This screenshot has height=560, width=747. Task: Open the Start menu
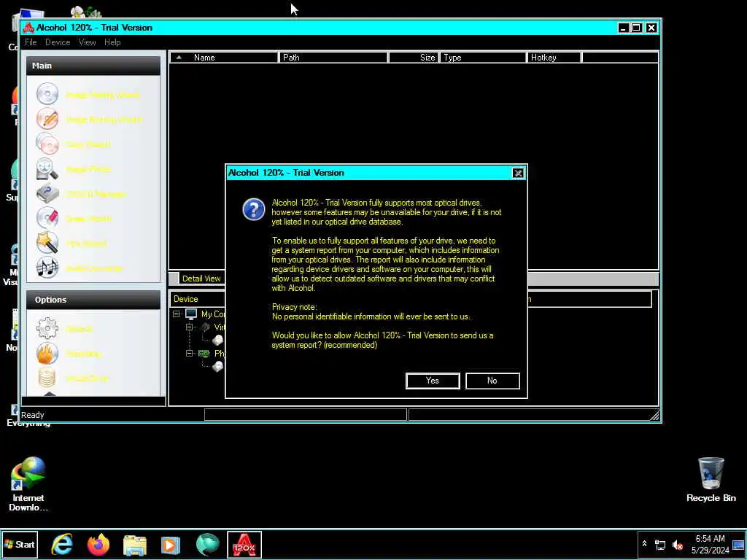coord(19,545)
